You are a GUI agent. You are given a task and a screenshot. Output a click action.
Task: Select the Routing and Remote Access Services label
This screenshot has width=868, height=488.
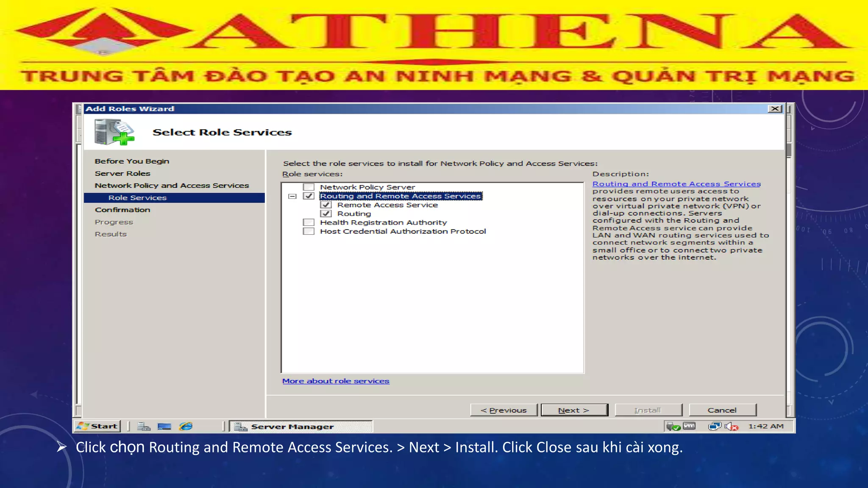click(x=401, y=196)
